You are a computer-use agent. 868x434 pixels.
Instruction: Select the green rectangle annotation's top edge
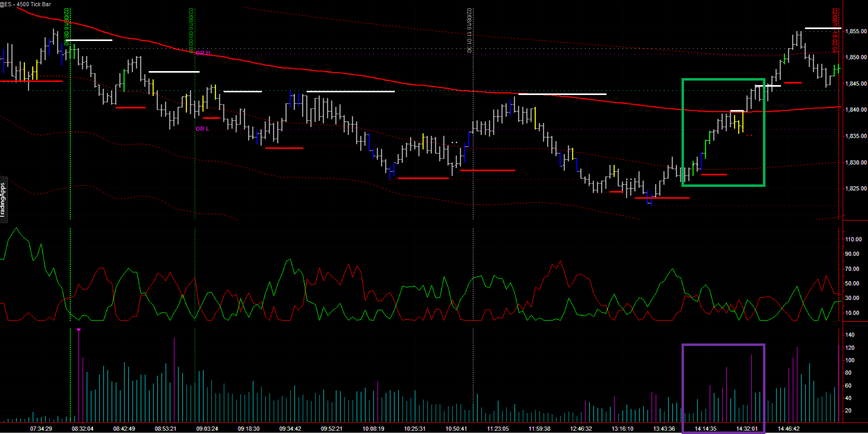point(723,79)
